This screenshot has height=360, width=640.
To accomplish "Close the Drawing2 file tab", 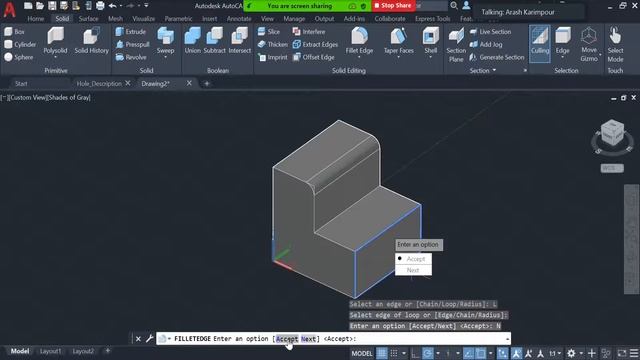I will pos(189,83).
